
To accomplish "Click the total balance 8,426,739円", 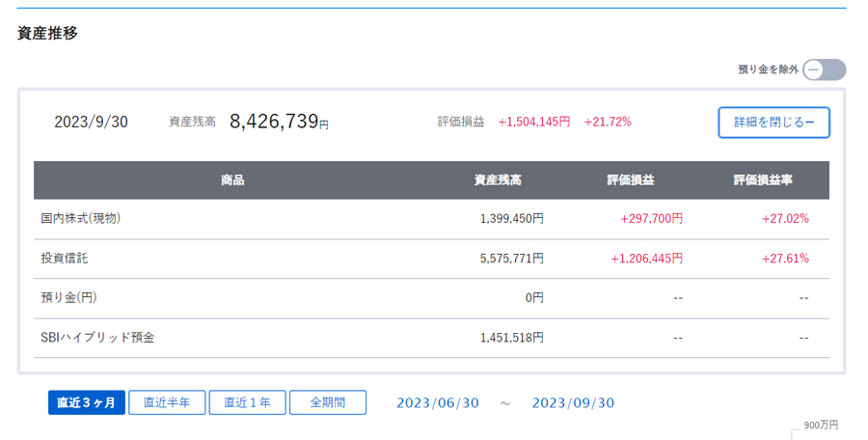I will [x=279, y=122].
